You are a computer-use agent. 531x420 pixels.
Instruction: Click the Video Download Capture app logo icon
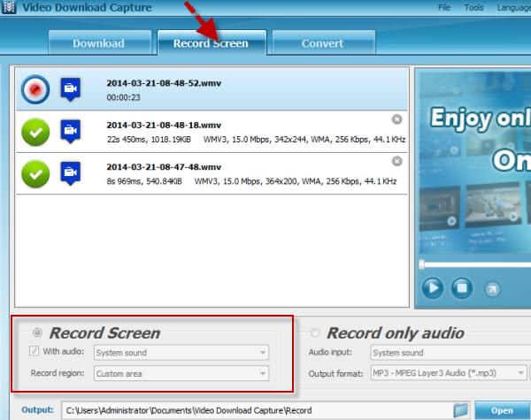click(9, 7)
